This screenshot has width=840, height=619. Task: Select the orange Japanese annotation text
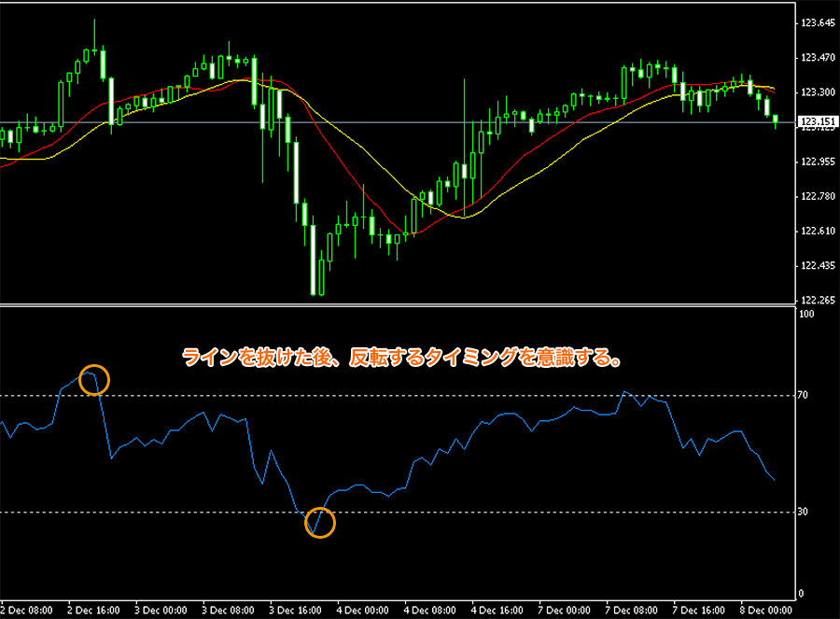coord(401,358)
